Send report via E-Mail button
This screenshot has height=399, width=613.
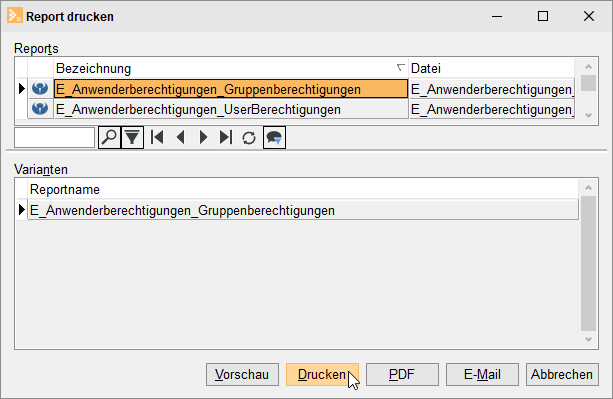482,374
